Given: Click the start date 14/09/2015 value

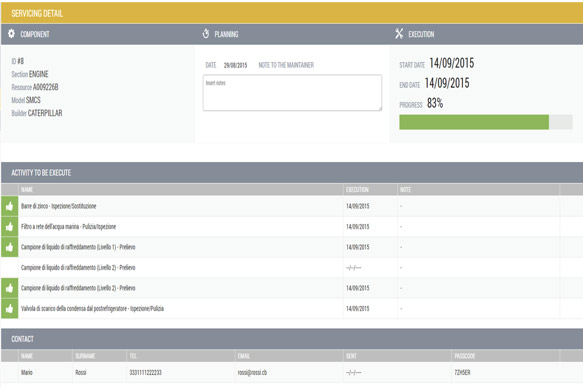Looking at the screenshot, I should [452, 63].
